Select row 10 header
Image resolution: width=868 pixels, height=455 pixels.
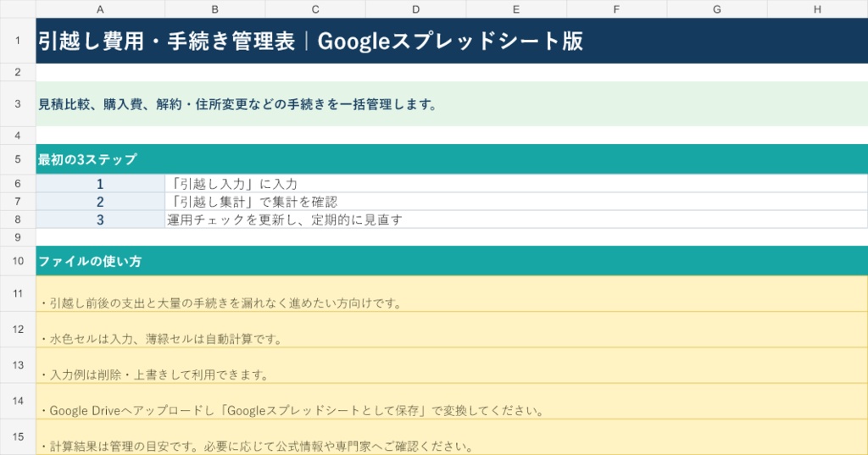coord(18,261)
